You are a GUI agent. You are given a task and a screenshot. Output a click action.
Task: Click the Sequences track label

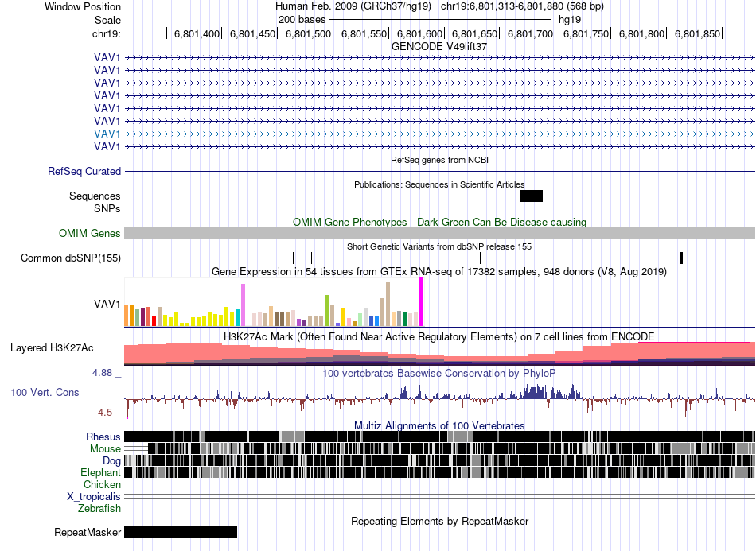point(95,196)
